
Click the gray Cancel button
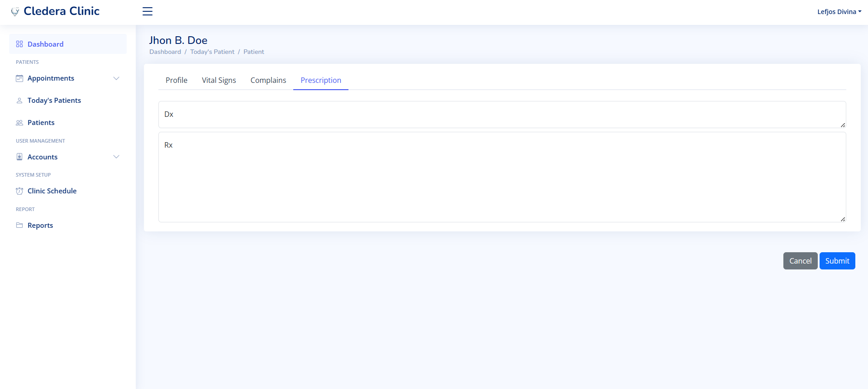(800, 261)
